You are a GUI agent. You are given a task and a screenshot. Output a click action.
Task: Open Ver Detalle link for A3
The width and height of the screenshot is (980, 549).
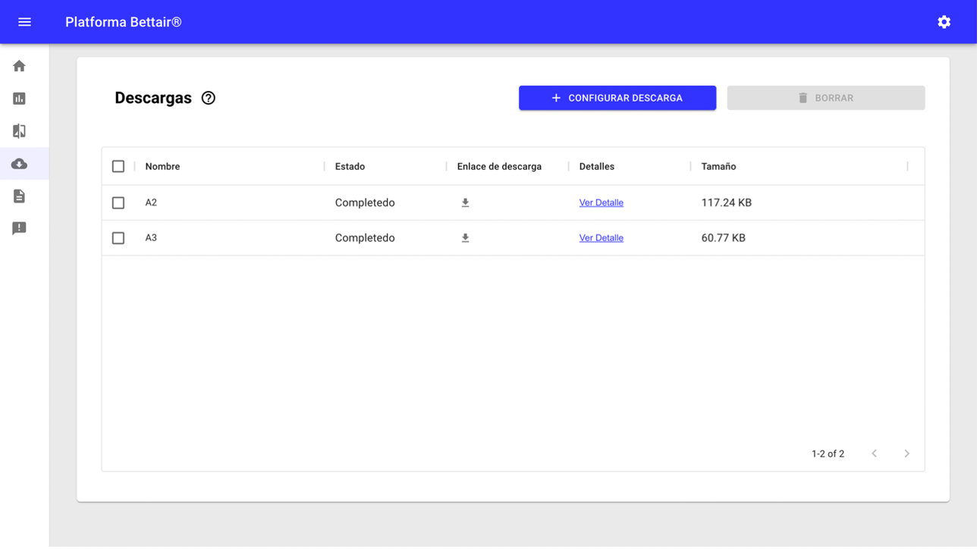coord(602,238)
